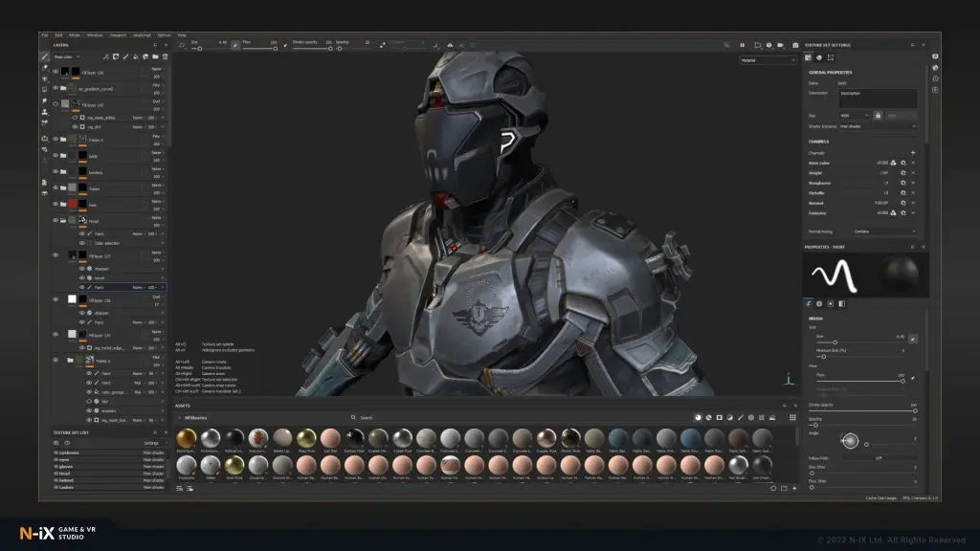Toggle visibility of the Tubes layer
This screenshot has width=980, height=551.
click(x=56, y=187)
